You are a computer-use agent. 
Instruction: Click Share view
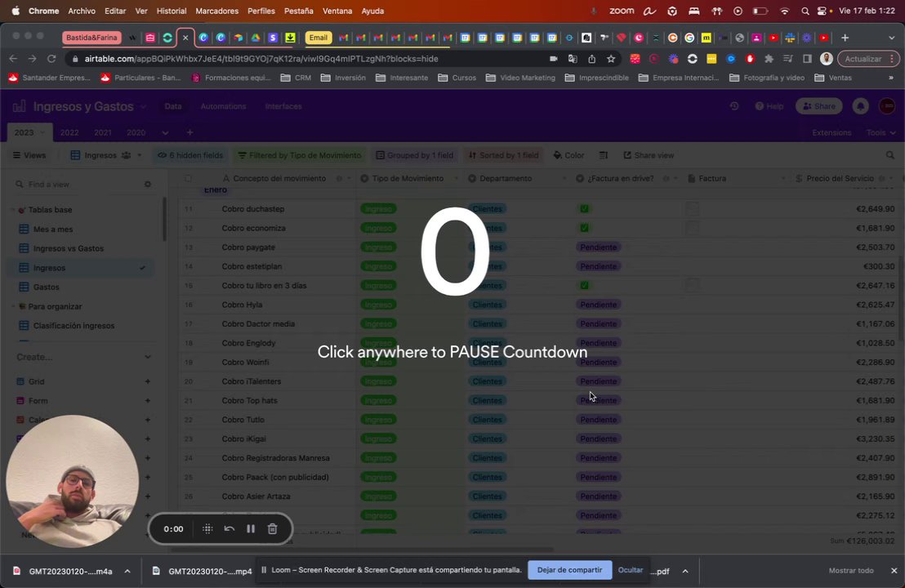pyautogui.click(x=649, y=155)
